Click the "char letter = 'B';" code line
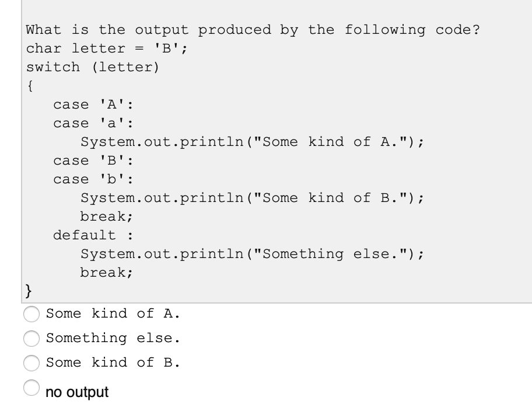 (107, 48)
